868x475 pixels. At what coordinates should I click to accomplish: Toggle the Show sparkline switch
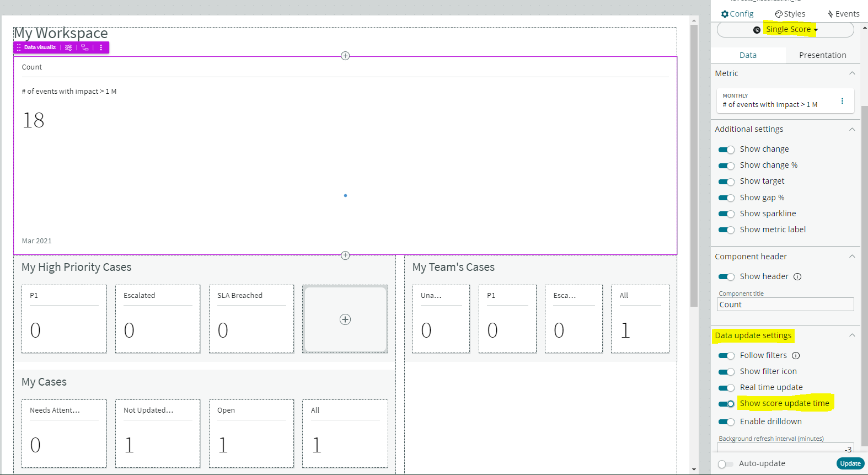726,214
